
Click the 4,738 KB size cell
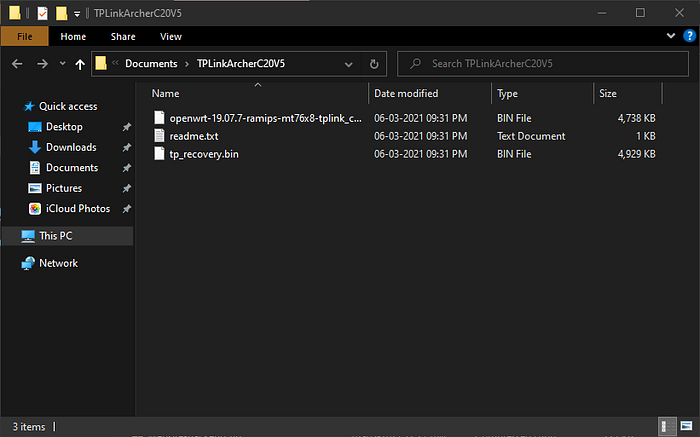[636, 118]
